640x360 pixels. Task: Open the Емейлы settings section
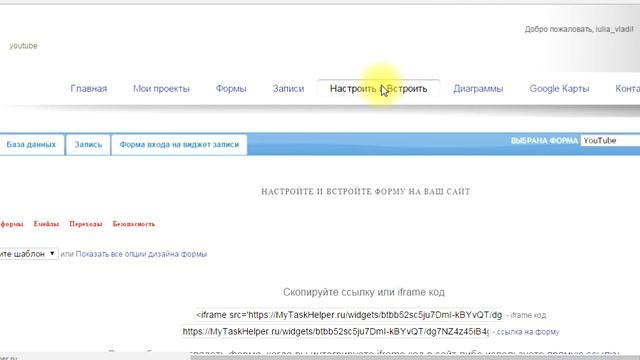[x=47, y=224]
